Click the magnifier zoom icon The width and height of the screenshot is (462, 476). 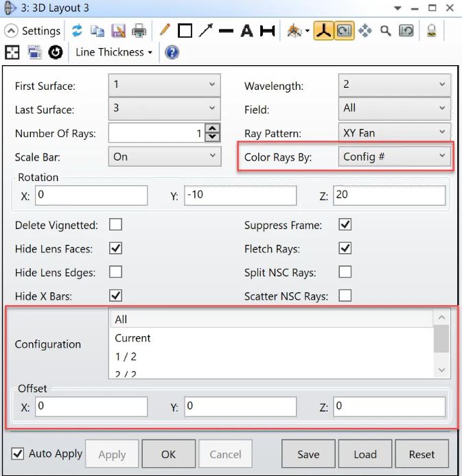pyautogui.click(x=386, y=31)
